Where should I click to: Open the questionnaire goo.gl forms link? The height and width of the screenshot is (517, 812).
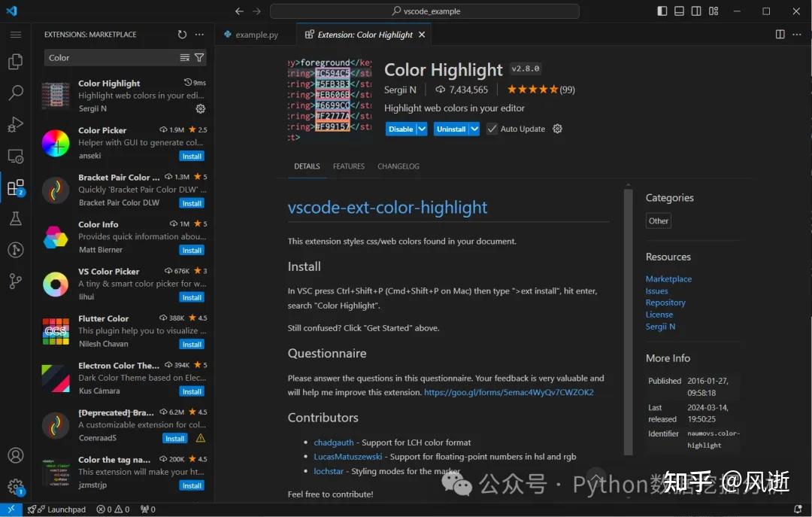[x=508, y=392]
